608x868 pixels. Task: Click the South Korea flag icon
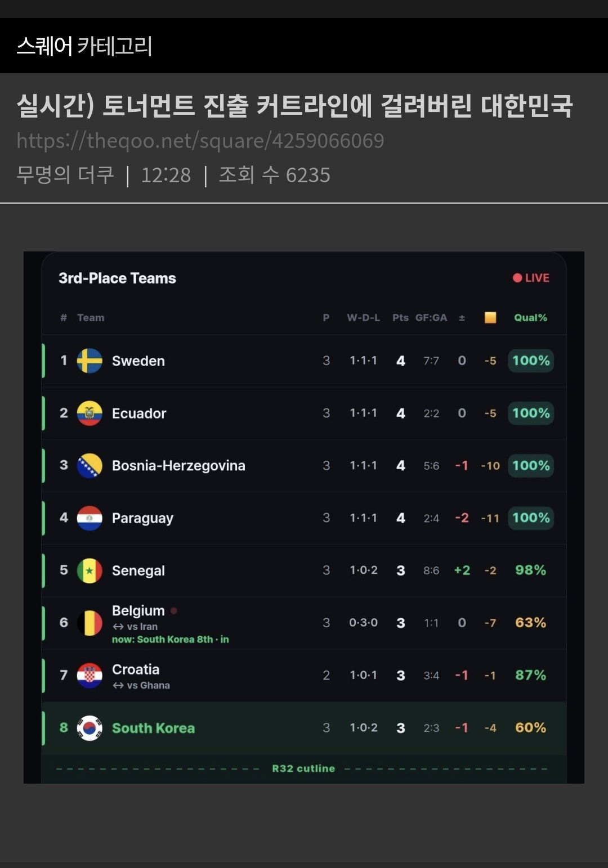[x=90, y=728]
